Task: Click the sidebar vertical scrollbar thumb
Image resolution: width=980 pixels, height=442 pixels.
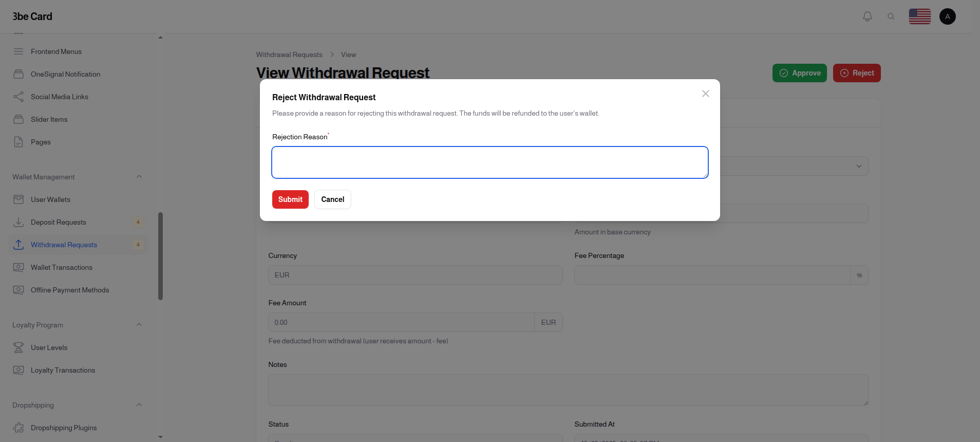Action: (160, 256)
